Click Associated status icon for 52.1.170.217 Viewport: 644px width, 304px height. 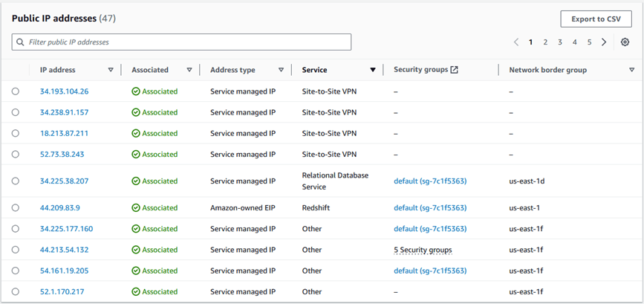coord(136,292)
